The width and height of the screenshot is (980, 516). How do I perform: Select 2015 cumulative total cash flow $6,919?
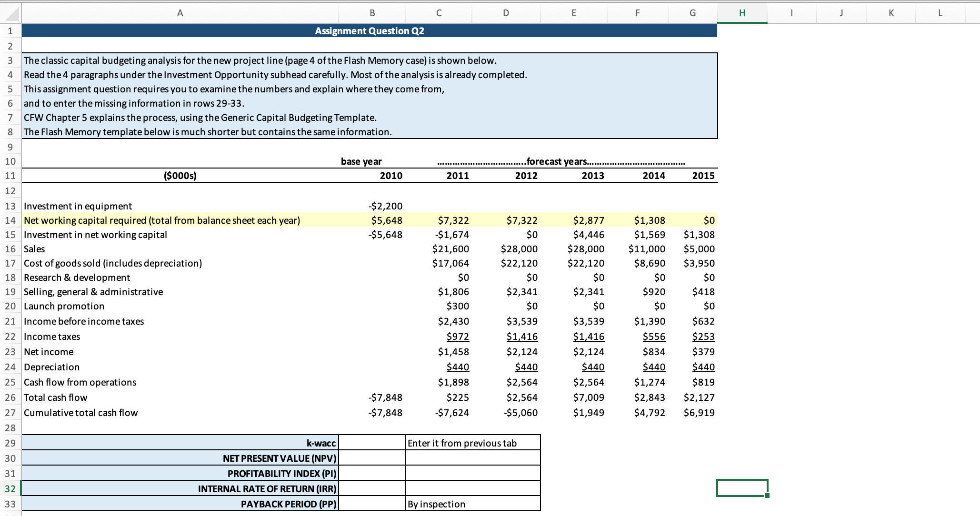click(699, 413)
